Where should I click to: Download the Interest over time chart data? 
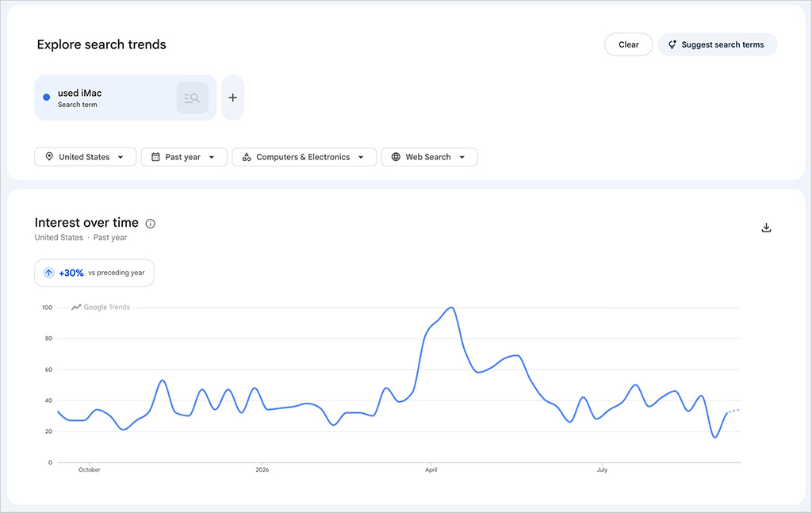coord(767,228)
